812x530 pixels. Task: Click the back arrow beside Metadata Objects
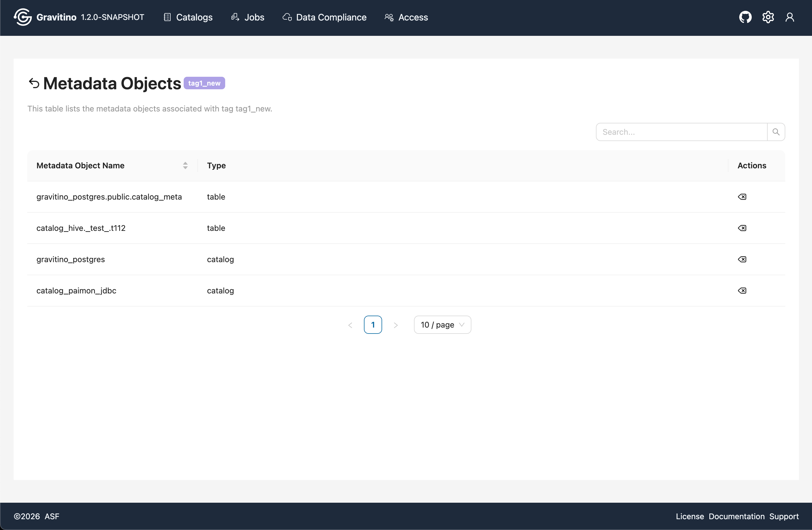[34, 83]
